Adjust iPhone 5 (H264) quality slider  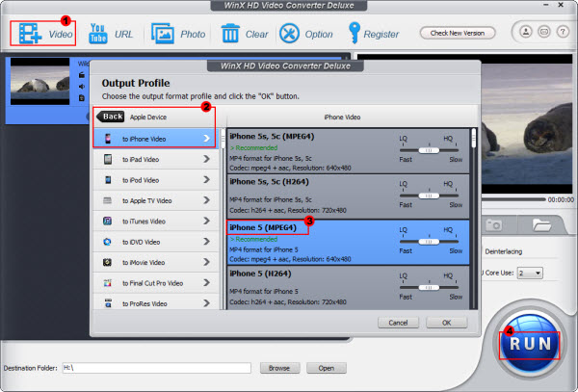pyautogui.click(x=429, y=287)
